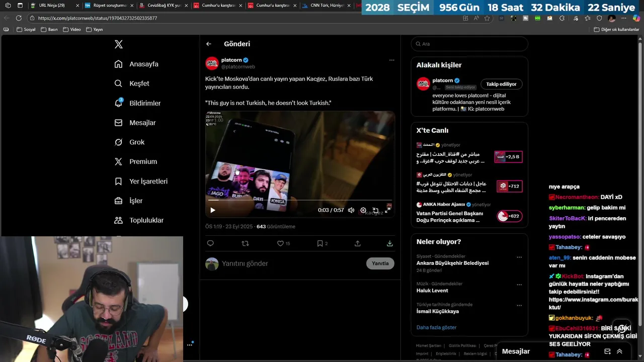Click the browser address bar URL
This screenshot has height=362, width=644.
pos(98,18)
